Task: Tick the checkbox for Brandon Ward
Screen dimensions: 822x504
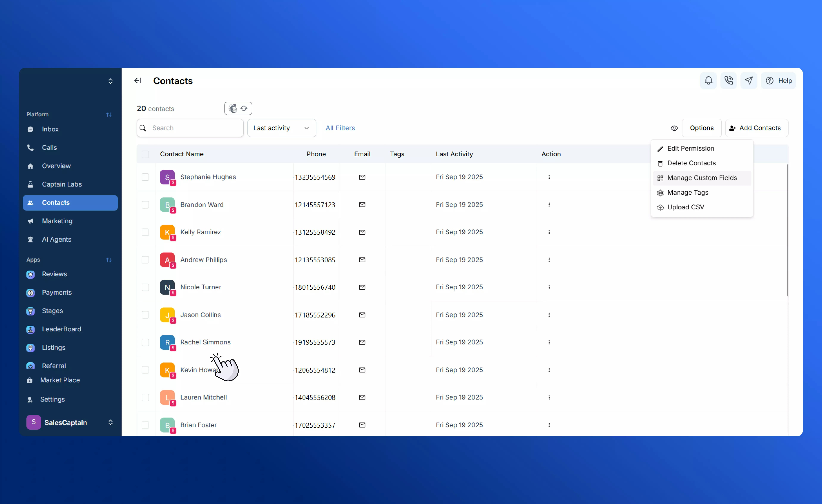Action: [x=145, y=205]
